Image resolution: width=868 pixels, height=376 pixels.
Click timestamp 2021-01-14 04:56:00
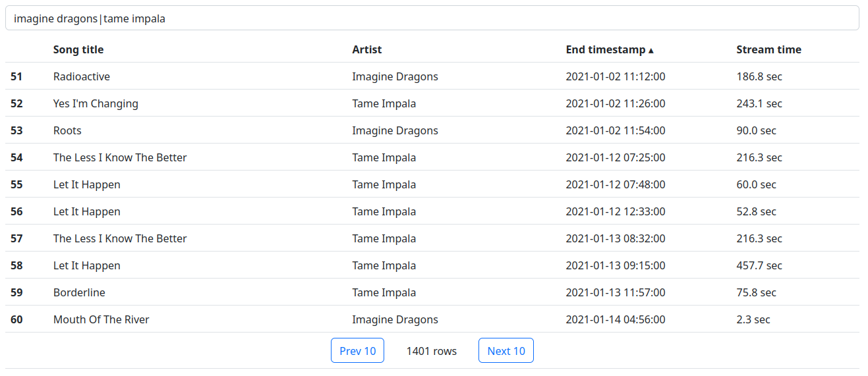point(616,319)
